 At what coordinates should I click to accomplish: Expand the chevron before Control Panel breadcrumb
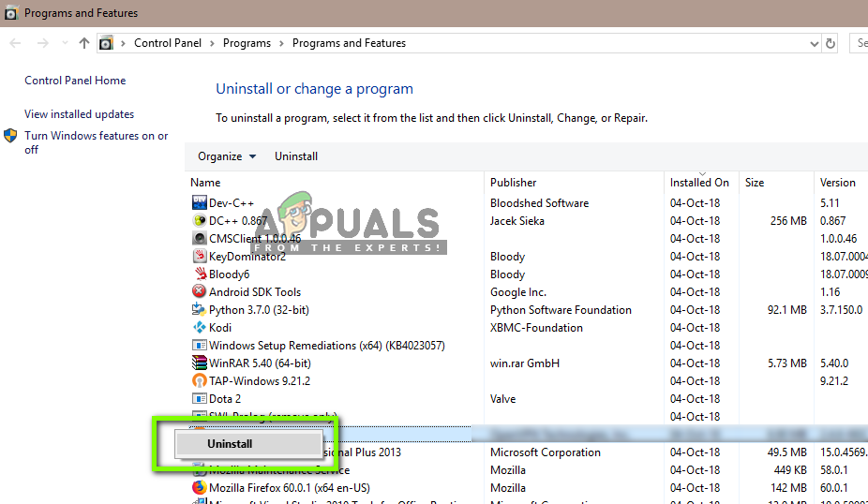click(x=123, y=43)
